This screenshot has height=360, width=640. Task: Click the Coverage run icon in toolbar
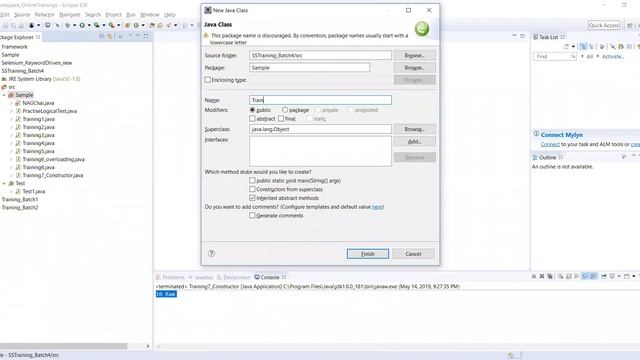pos(97,25)
